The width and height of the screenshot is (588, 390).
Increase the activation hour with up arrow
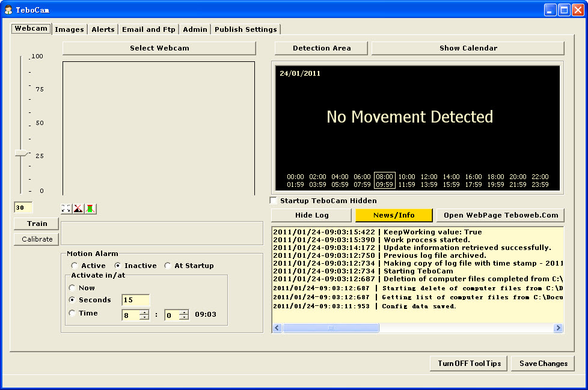tap(144, 311)
